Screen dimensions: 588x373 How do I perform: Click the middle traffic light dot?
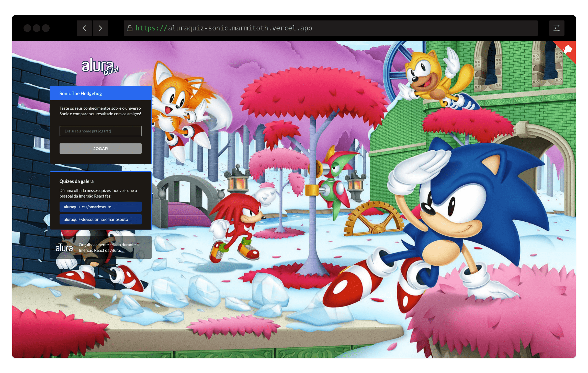pyautogui.click(x=37, y=28)
